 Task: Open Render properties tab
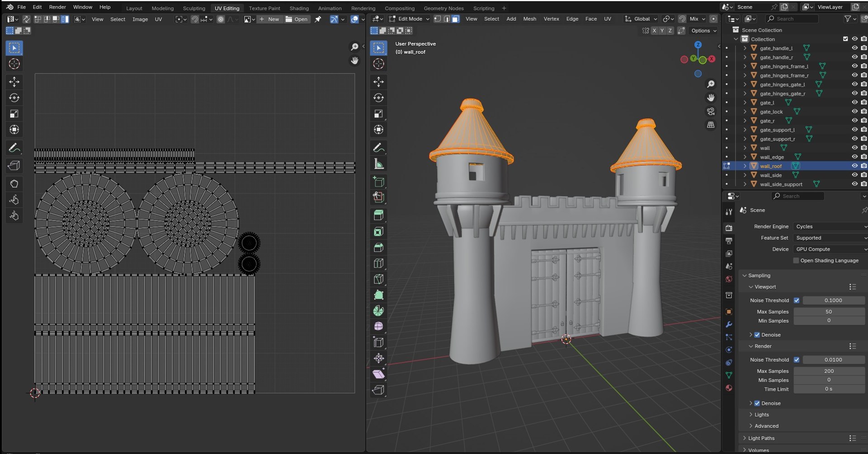[x=729, y=228]
